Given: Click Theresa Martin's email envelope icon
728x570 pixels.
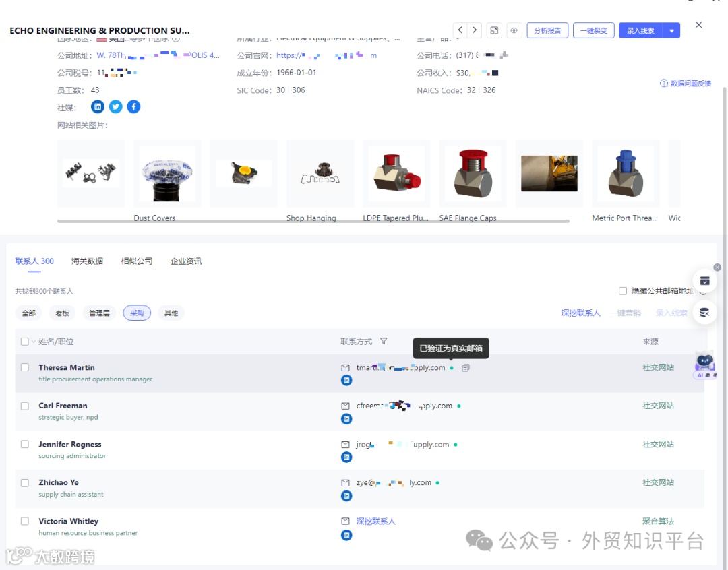Looking at the screenshot, I should pos(345,368).
